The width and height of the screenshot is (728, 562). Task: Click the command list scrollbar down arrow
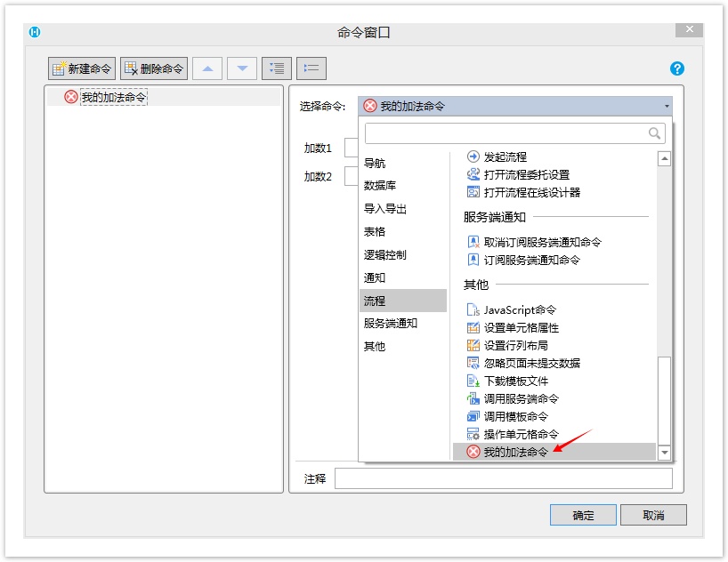click(665, 452)
